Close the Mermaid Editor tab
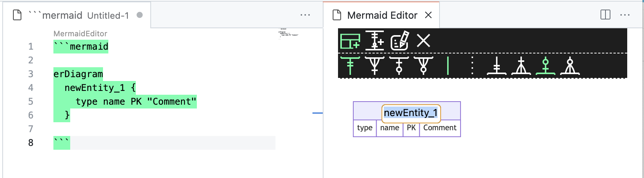Image resolution: width=644 pixels, height=178 pixels. point(428,15)
